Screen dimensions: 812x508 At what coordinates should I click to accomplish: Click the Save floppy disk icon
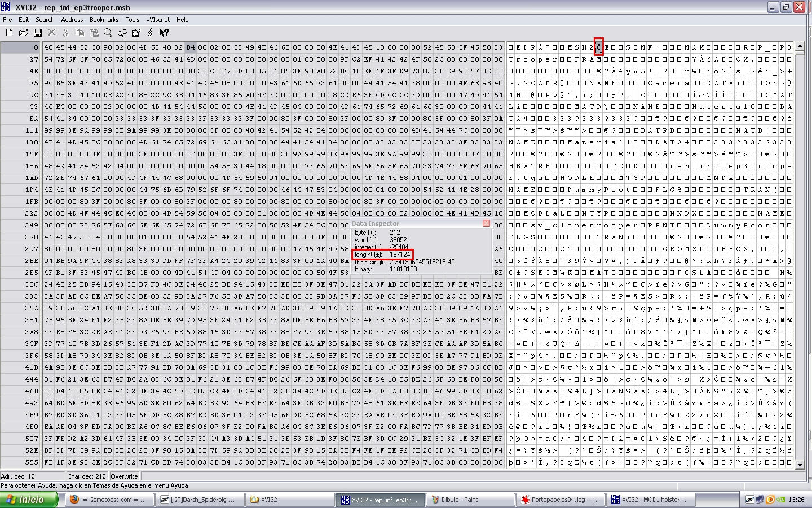tap(37, 33)
